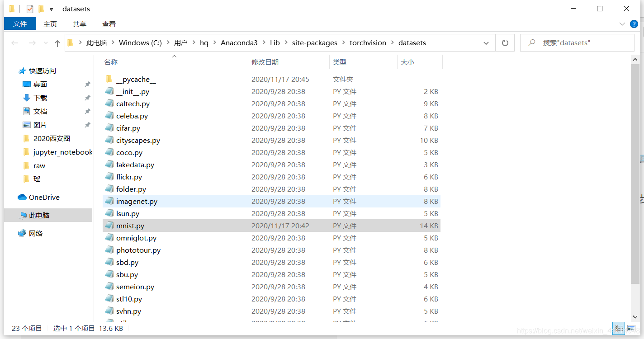
Task: Select 快速访问 in navigation pane
Action: click(x=43, y=71)
